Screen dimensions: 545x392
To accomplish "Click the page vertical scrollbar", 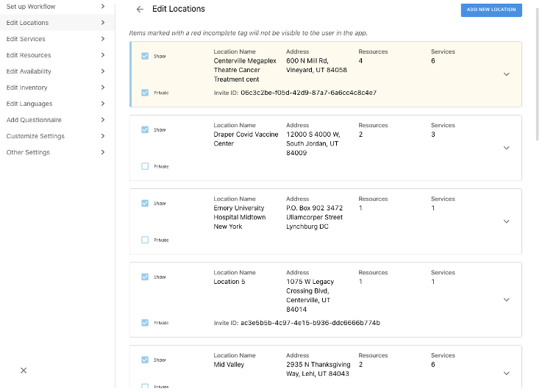I will 538,73.
